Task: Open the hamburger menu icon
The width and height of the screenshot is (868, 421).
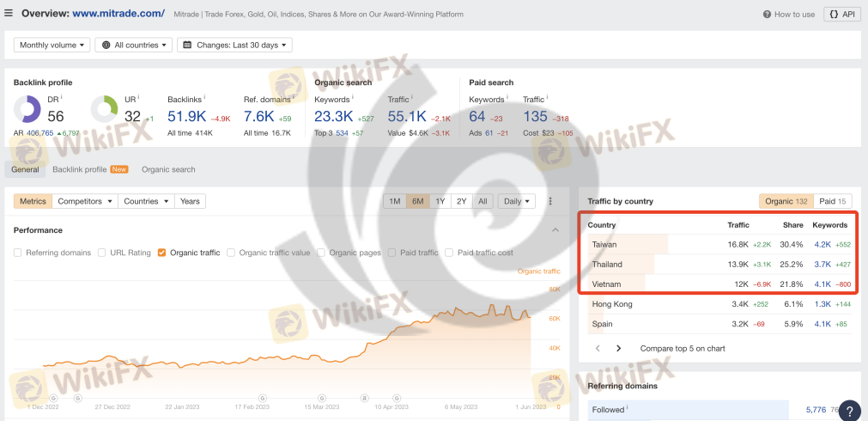Action: coord(9,13)
